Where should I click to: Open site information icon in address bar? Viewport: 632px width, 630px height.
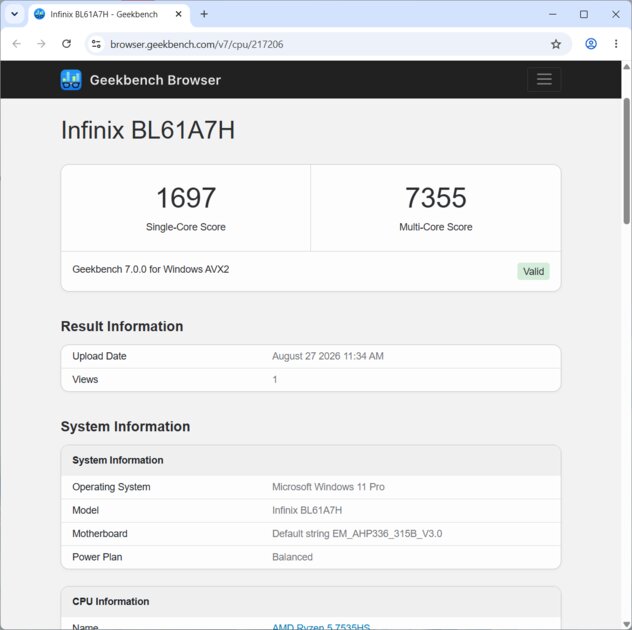pos(96,44)
